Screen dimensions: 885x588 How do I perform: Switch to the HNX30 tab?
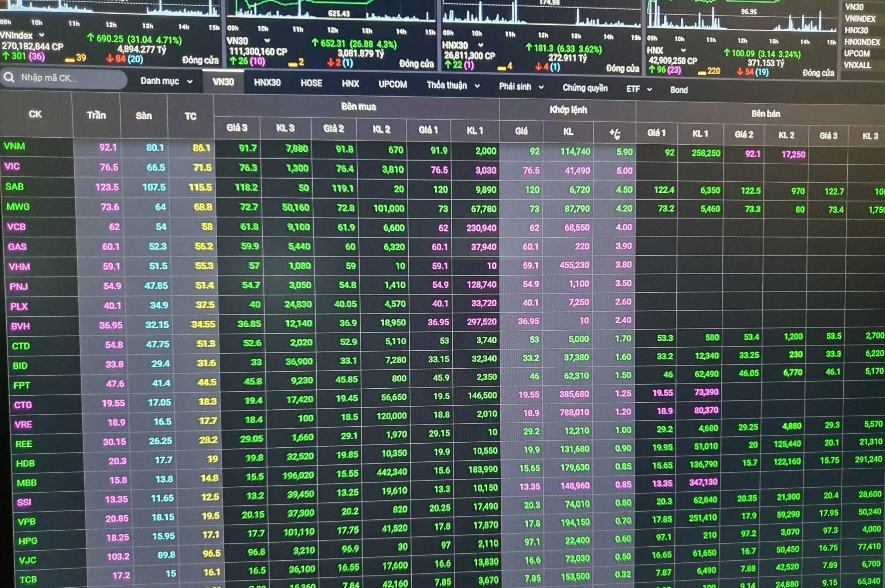coord(267,83)
